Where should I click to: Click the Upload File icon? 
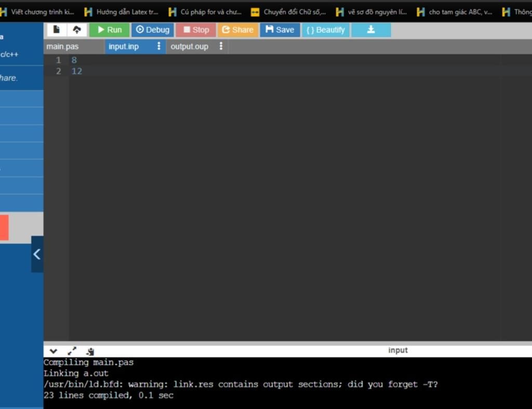tap(77, 30)
